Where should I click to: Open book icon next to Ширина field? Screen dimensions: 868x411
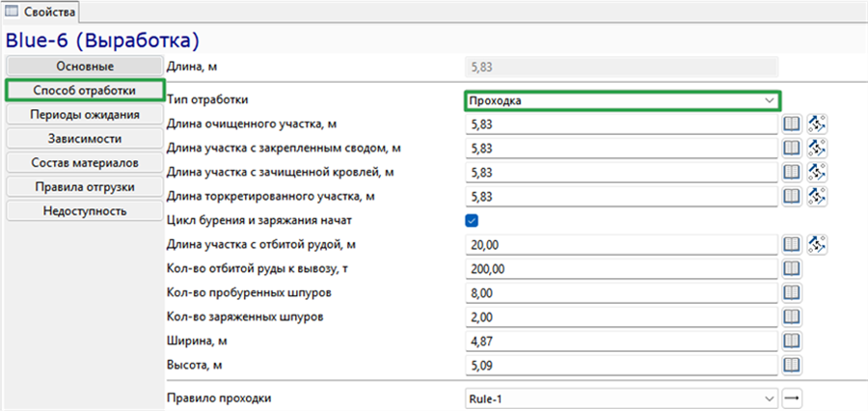pos(792,342)
